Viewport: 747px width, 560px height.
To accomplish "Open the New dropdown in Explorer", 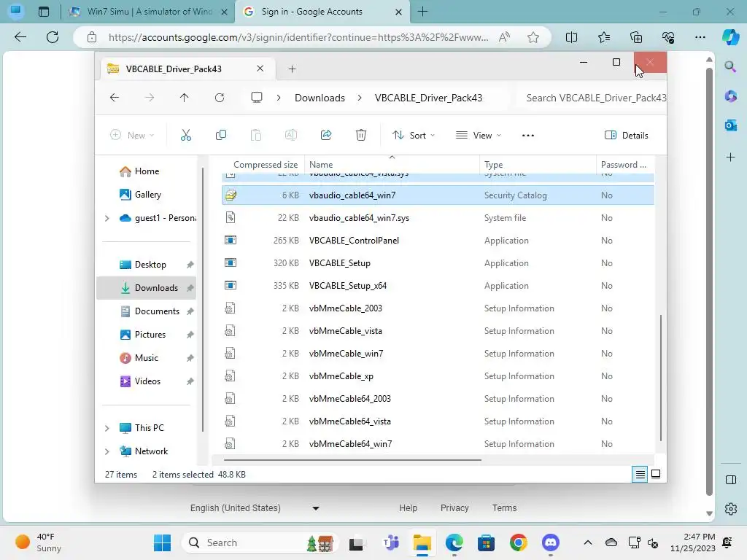I will point(132,135).
